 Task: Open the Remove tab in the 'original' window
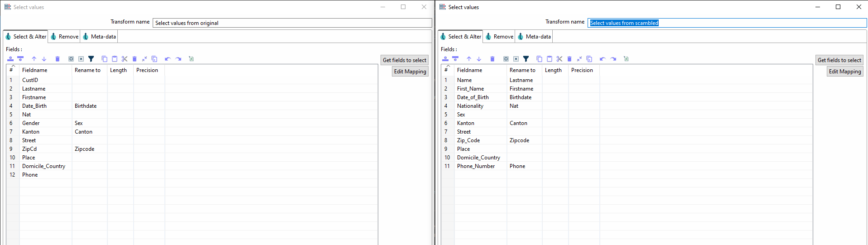(x=64, y=37)
